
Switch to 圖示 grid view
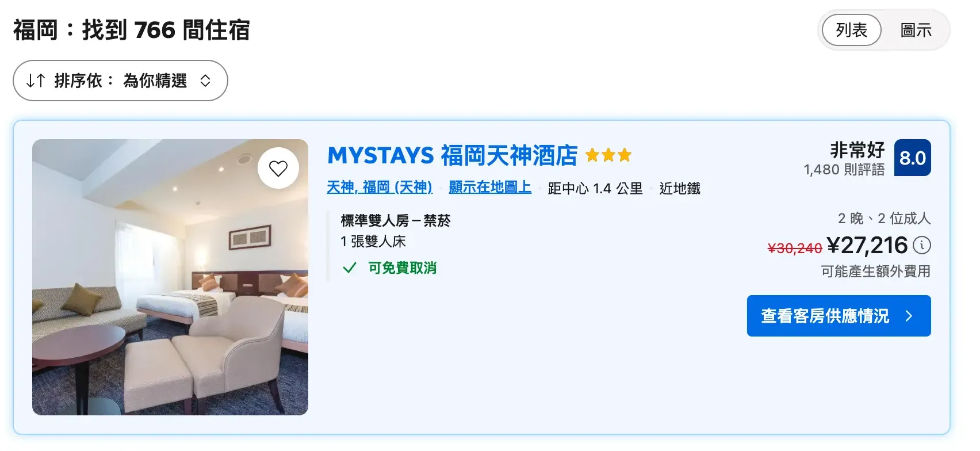pos(916,30)
